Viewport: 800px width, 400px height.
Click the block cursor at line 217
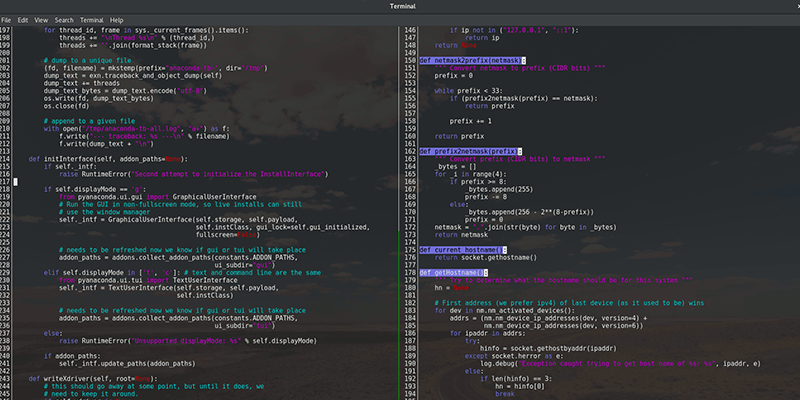click(x=14, y=182)
